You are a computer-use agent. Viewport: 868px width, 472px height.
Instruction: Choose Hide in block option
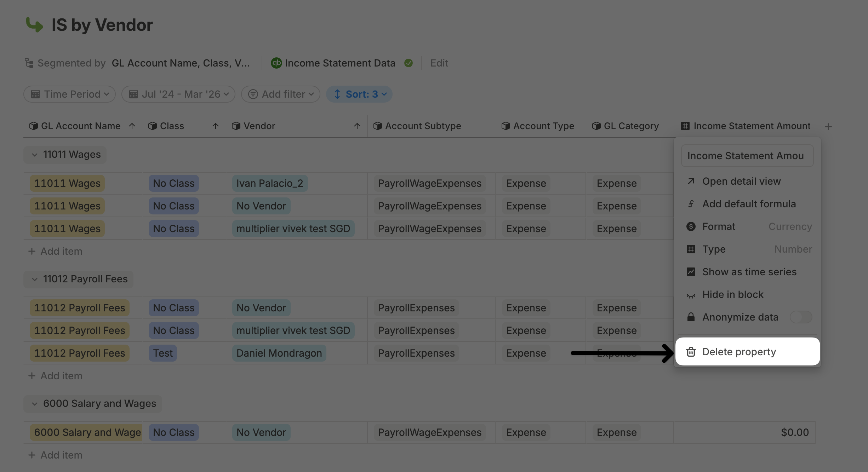click(732, 294)
